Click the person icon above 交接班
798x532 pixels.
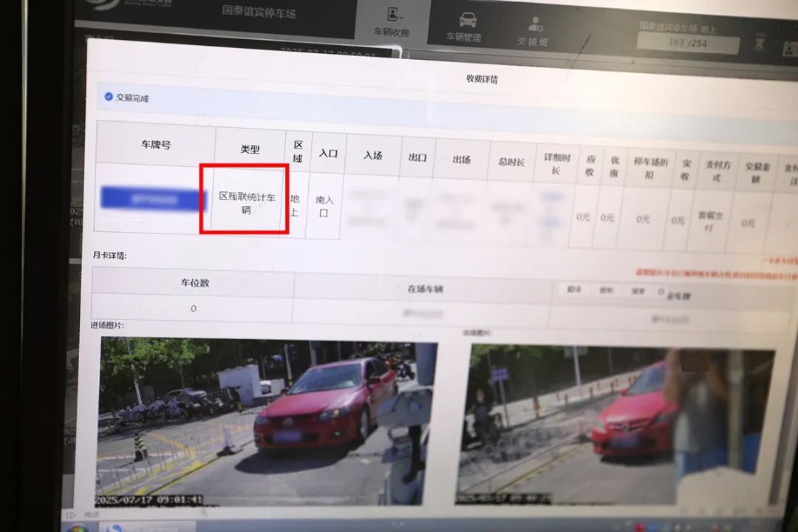tap(535, 24)
